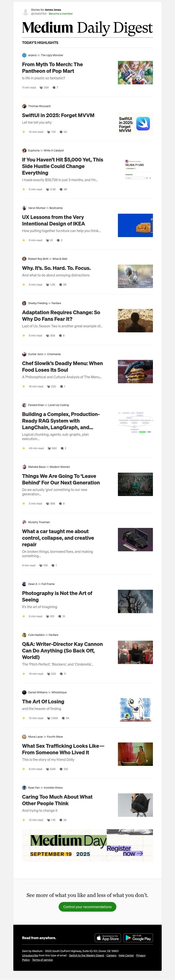Screen dimensions: 175x980
Task: Open 'The Art Of Losing' story title
Action: 43,702
